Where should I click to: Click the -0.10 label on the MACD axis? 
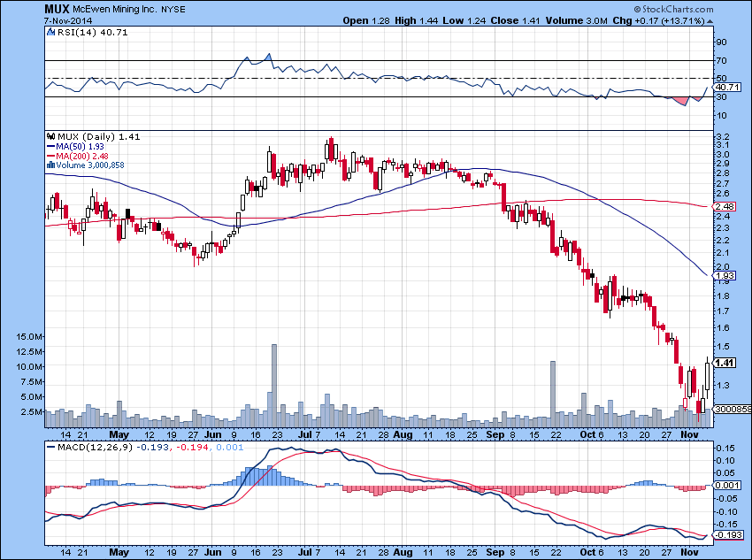coord(725,511)
